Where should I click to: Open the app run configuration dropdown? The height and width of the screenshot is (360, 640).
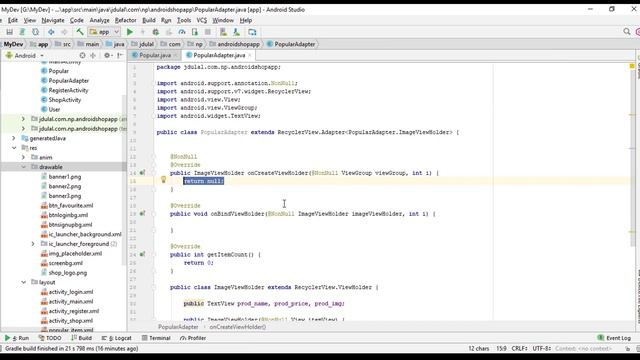click(104, 32)
